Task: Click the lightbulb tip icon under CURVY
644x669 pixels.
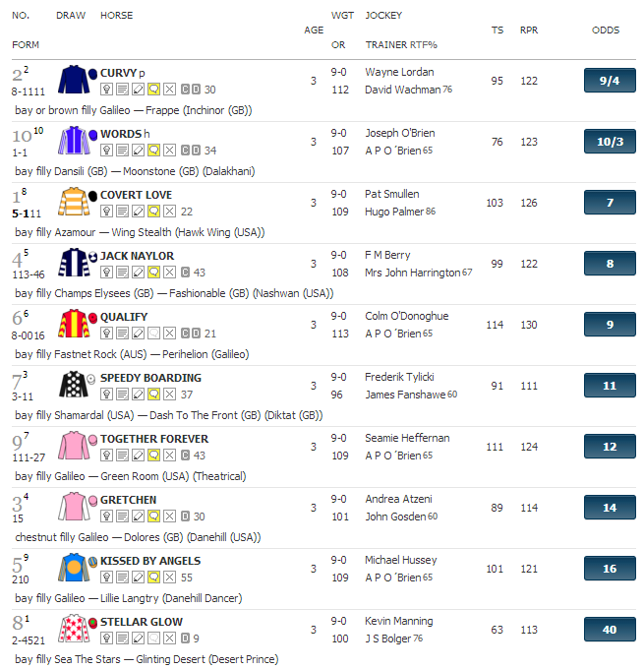Action: point(106,90)
